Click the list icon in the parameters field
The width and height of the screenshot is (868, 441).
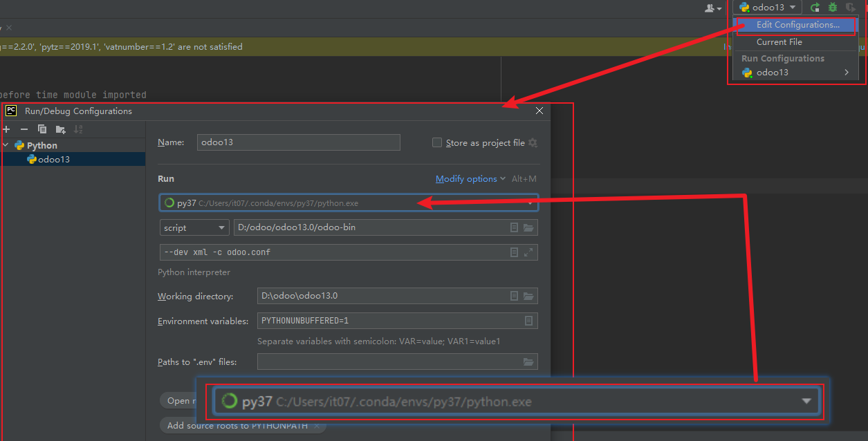coord(514,252)
